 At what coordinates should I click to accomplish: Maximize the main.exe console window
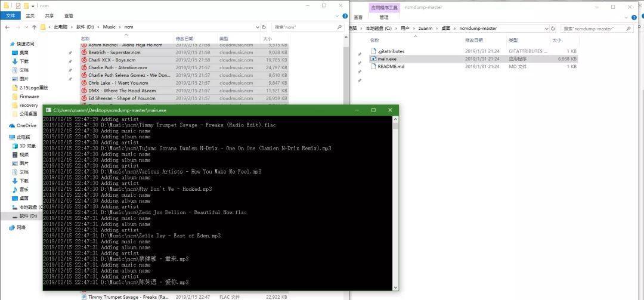[373, 110]
